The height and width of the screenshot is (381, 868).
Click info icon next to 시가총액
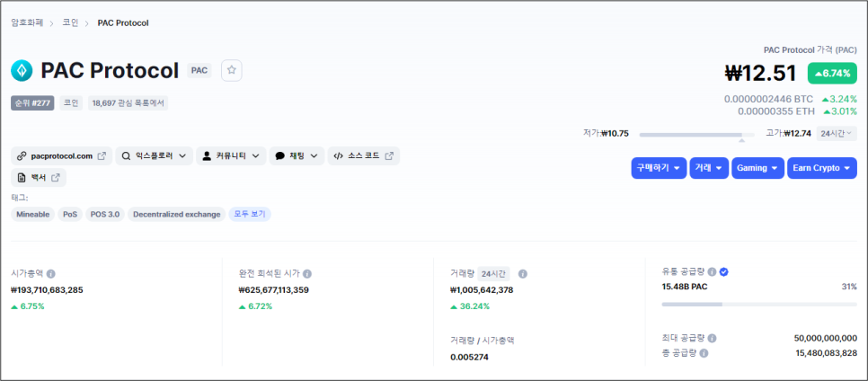[x=51, y=273]
